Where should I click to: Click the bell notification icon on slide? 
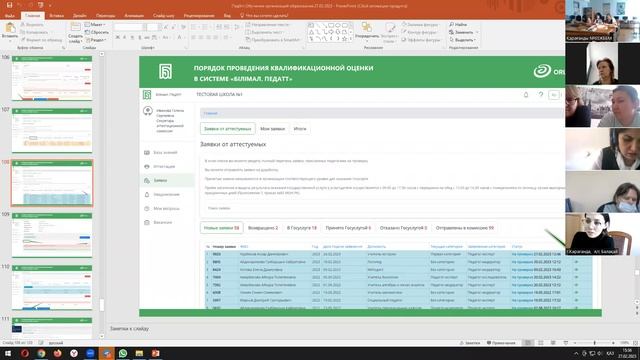click(526, 95)
